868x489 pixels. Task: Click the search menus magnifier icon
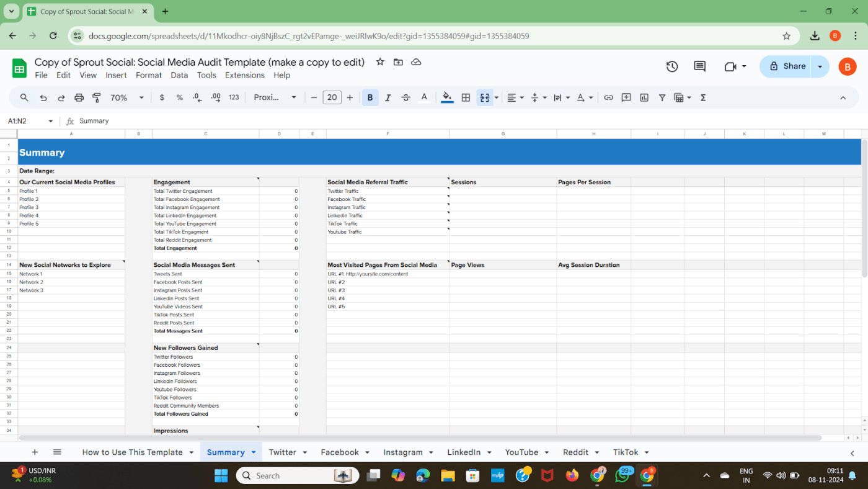point(24,97)
